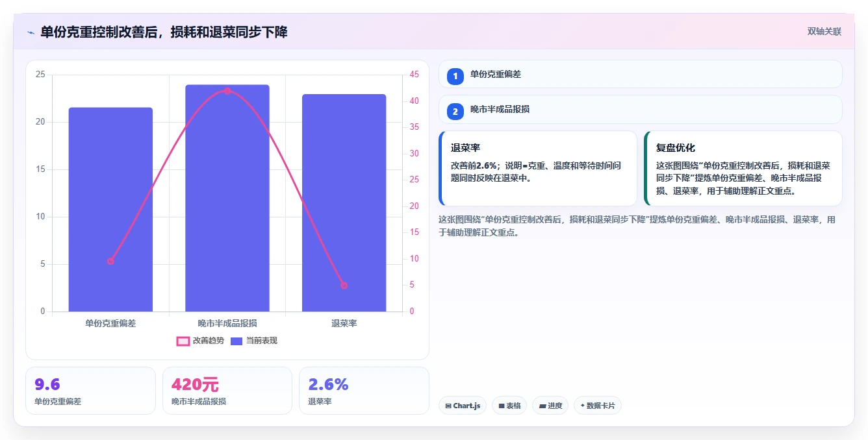Click the title 单份克重控制改善后，损耗和退菜同步下降
The image size is (868, 440).
pyautogui.click(x=164, y=32)
